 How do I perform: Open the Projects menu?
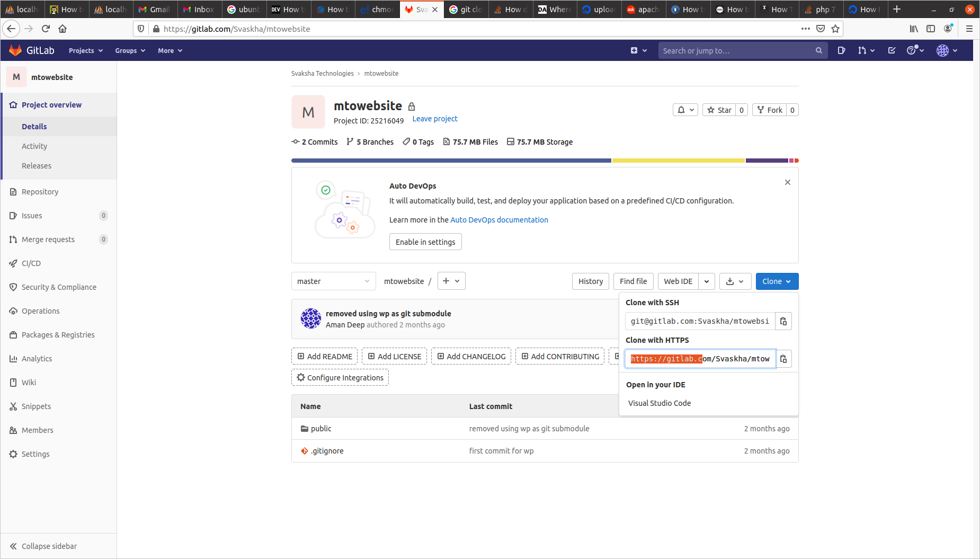tap(85, 50)
